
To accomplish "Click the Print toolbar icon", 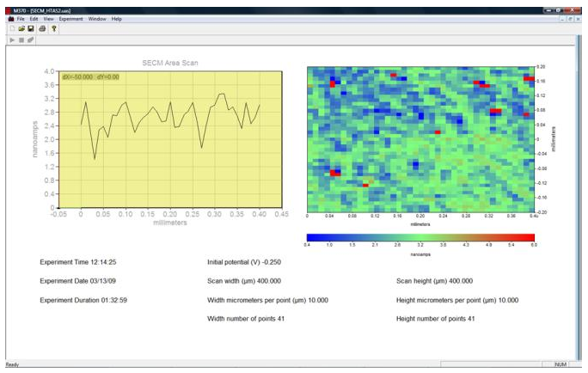I will [x=41, y=28].
